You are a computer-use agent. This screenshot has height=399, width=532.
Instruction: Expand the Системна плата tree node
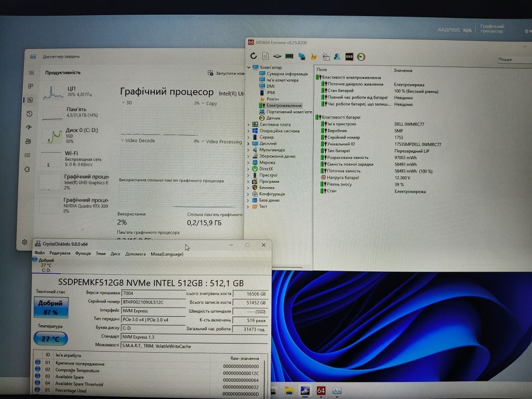pyautogui.click(x=249, y=124)
